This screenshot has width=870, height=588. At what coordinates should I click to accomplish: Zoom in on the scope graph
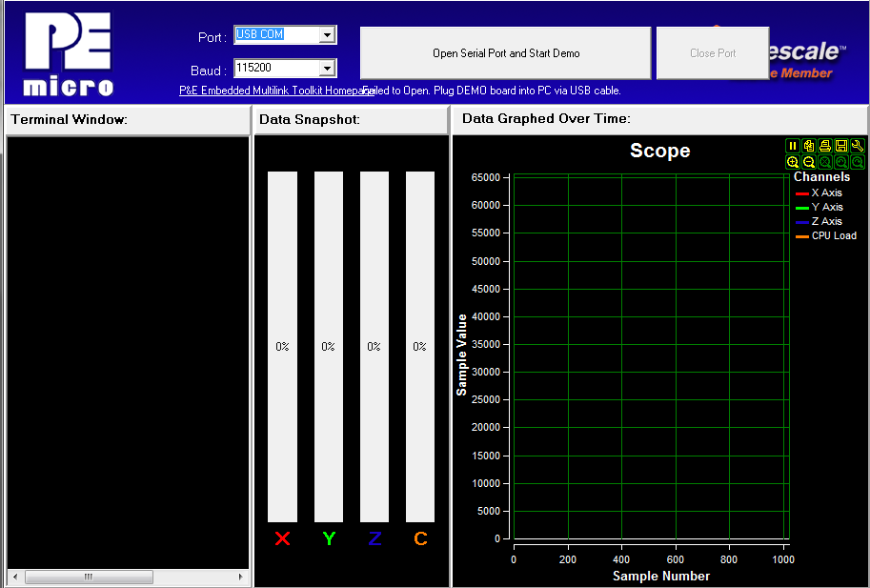(x=792, y=162)
